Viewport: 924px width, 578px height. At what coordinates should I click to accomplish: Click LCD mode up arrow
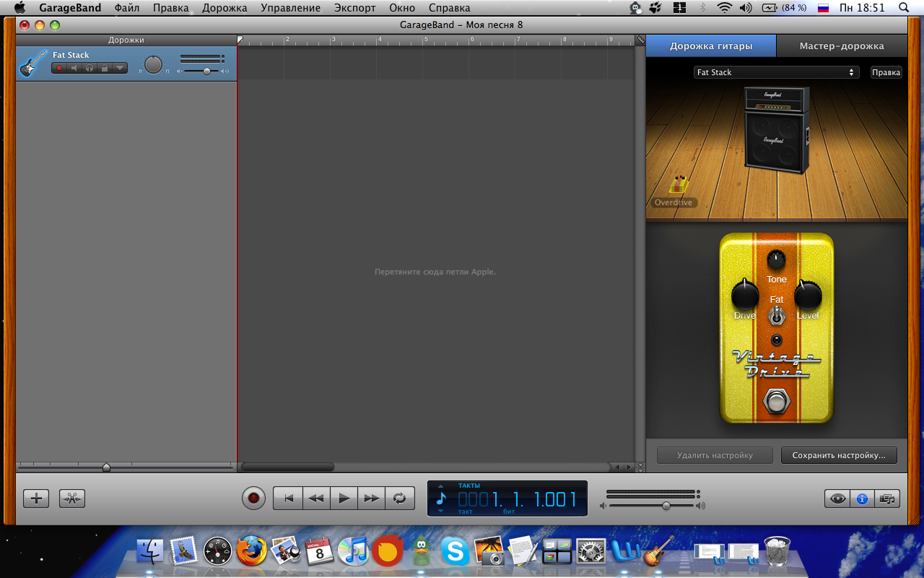pyautogui.click(x=441, y=486)
